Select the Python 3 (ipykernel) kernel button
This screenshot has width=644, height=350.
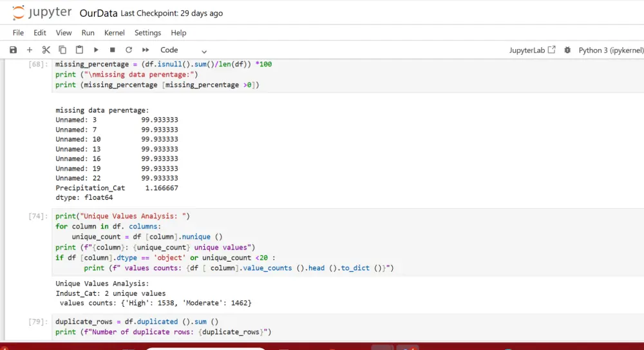pos(611,50)
